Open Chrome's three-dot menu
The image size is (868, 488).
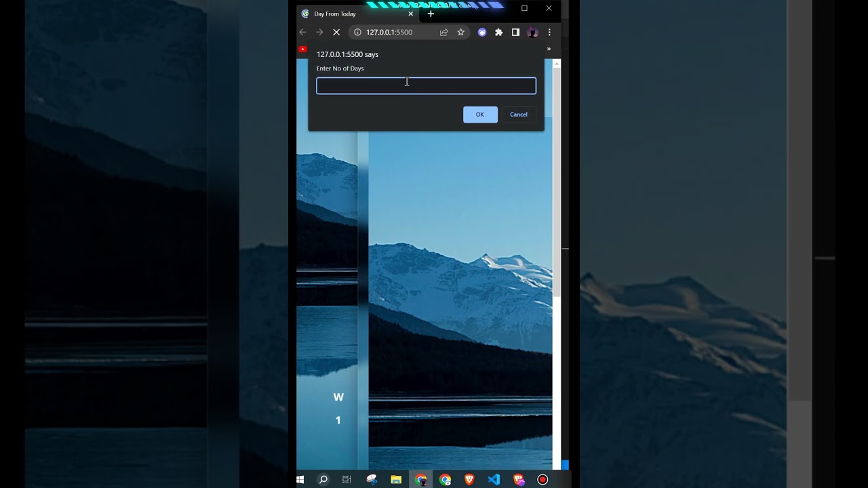tap(549, 32)
